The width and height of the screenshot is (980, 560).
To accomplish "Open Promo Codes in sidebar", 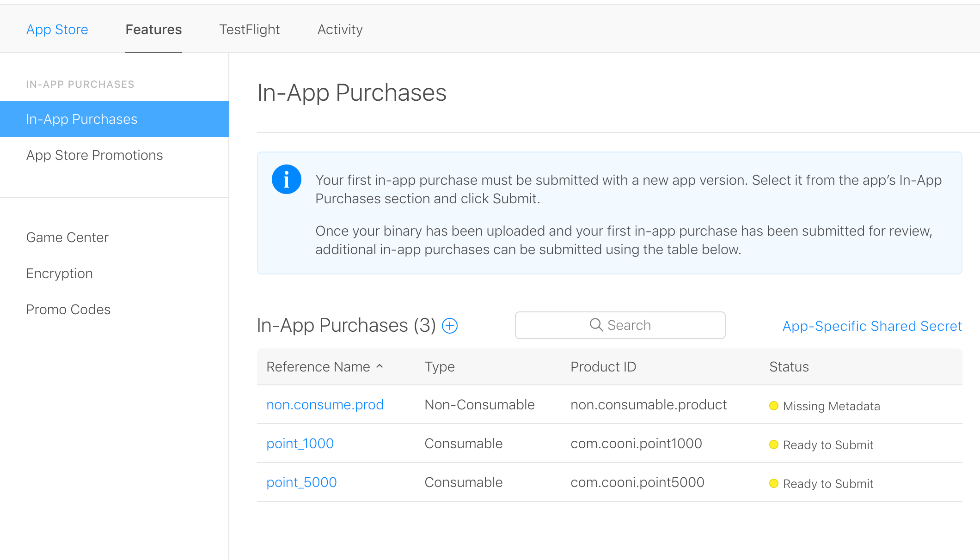I will coord(68,310).
